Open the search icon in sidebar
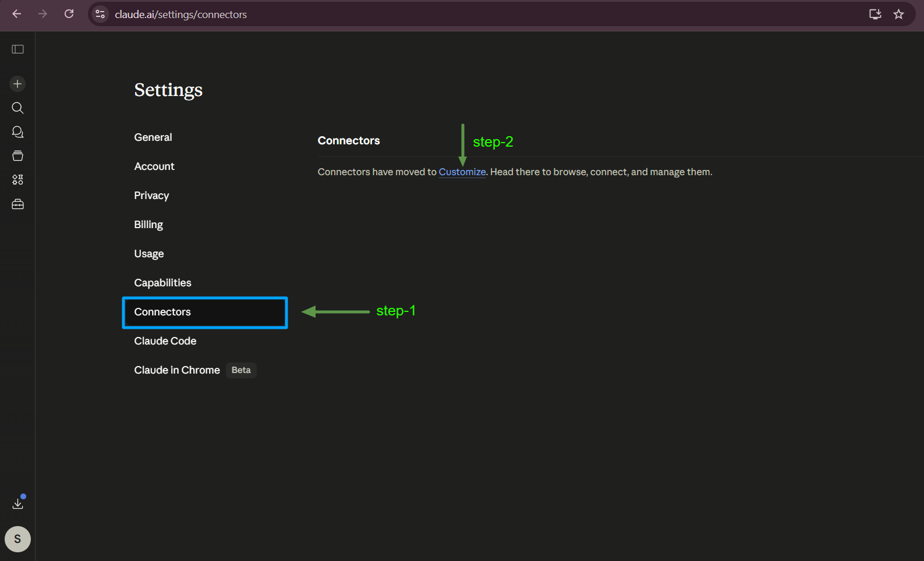 [x=17, y=108]
